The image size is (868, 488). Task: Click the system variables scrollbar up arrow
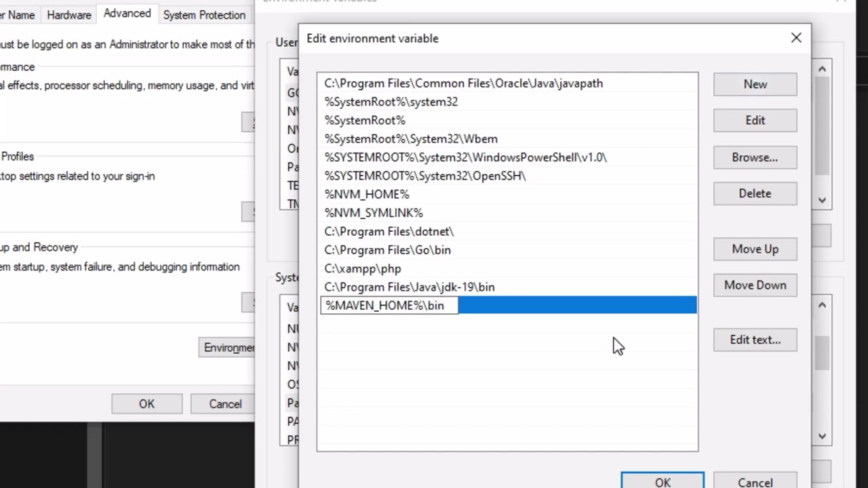click(822, 305)
